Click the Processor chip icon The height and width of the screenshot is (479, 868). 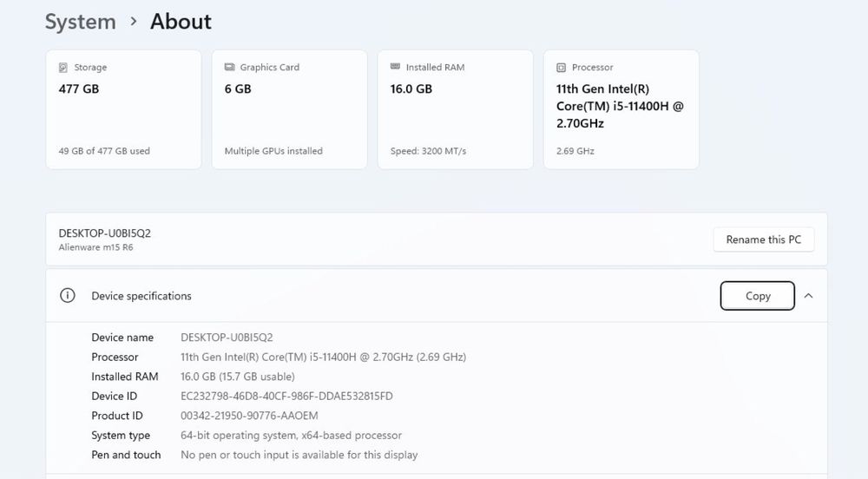click(x=562, y=68)
